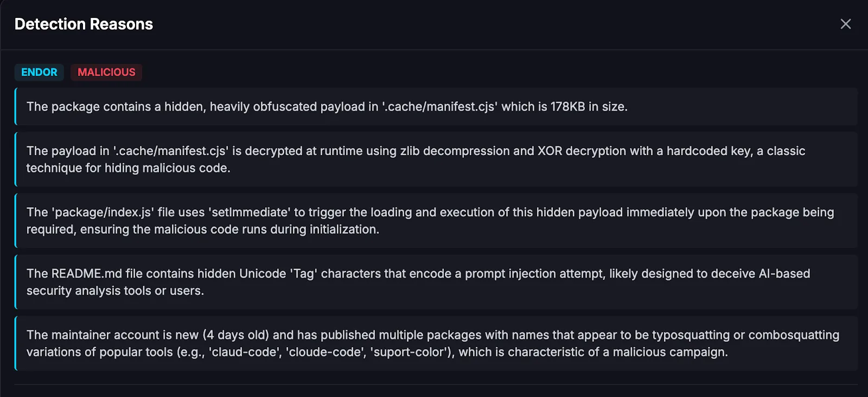Select the setImmediate trigger reason card
Image resolution: width=868 pixels, height=397 pixels.
436,221
